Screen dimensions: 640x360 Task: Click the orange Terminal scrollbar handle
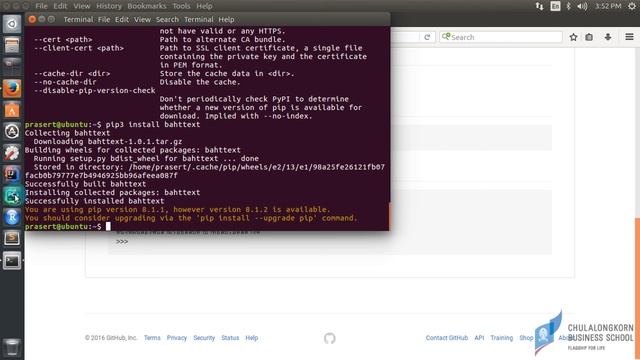pos(389,216)
